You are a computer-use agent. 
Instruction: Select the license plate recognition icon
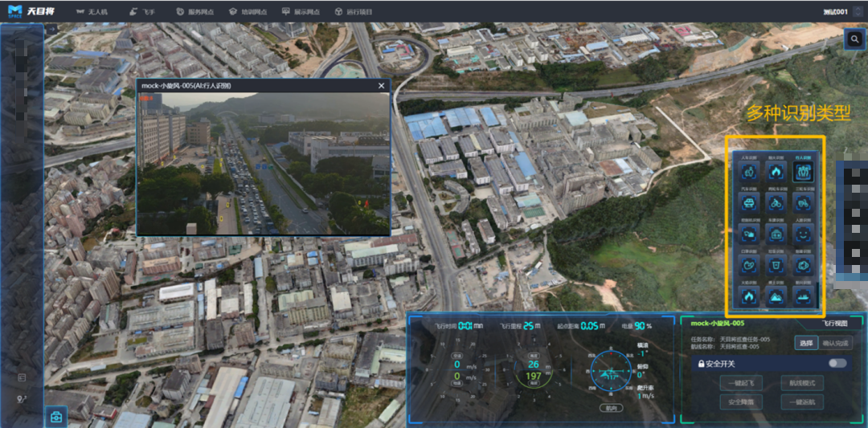[775, 234]
